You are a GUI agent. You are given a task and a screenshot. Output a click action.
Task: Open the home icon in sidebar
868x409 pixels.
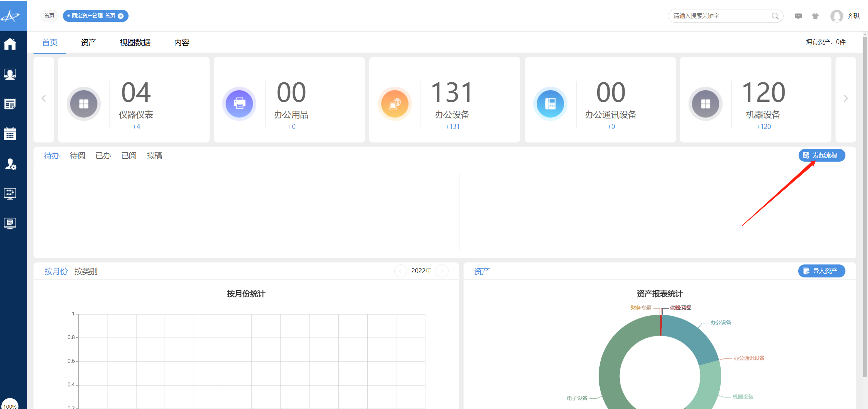pyautogui.click(x=10, y=44)
